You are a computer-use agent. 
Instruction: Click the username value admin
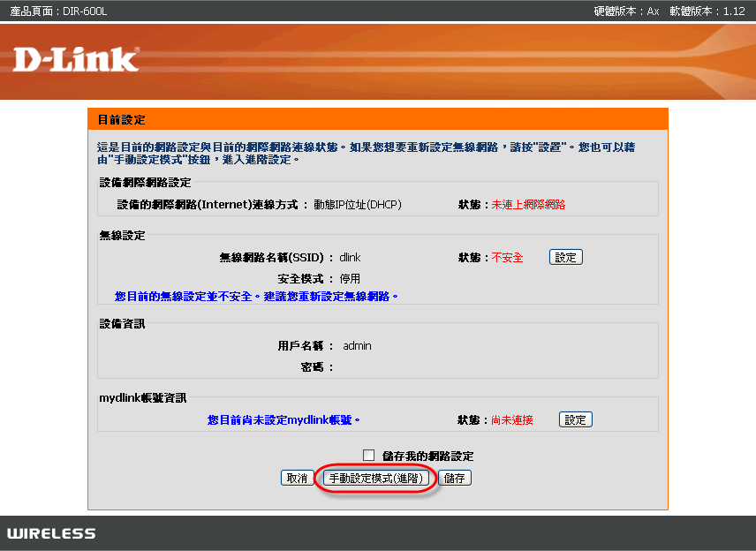click(358, 345)
